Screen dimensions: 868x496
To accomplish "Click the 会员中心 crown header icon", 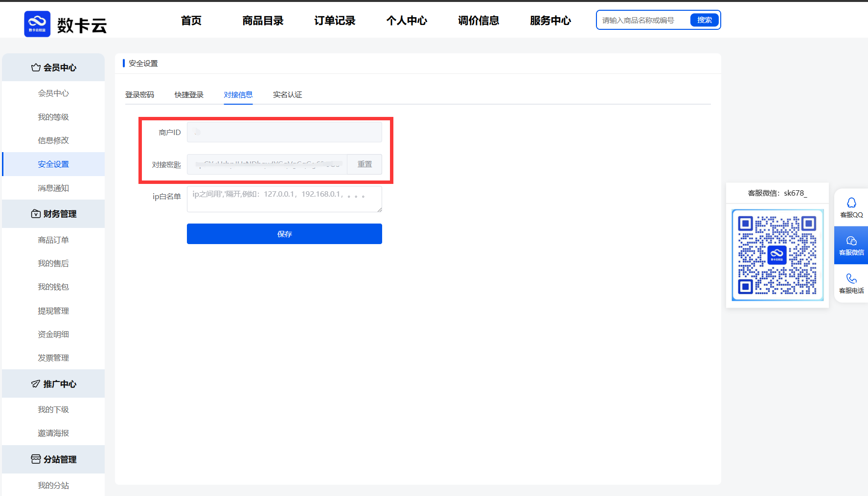I will 36,68.
